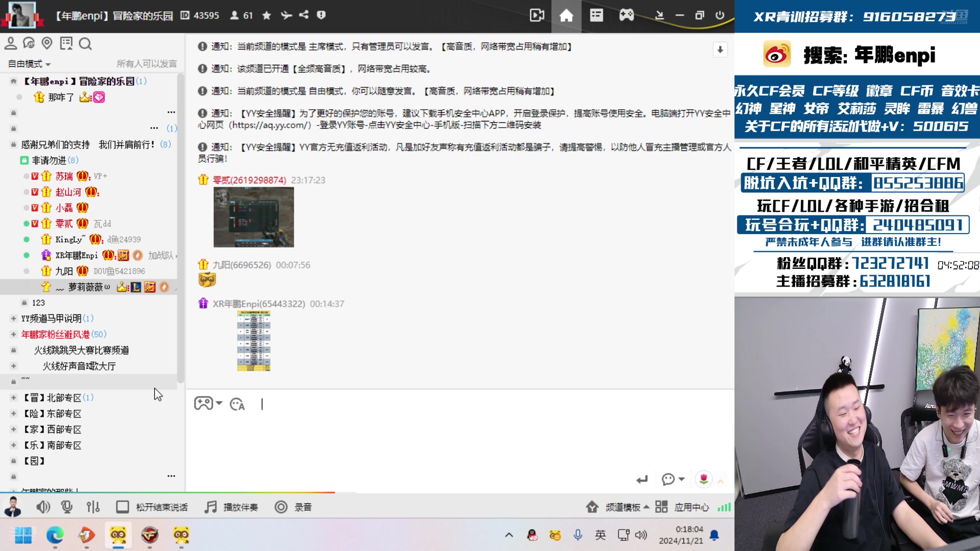Click the signal strength bars icon
Image resolution: width=980 pixels, height=551 pixels.
click(x=724, y=507)
